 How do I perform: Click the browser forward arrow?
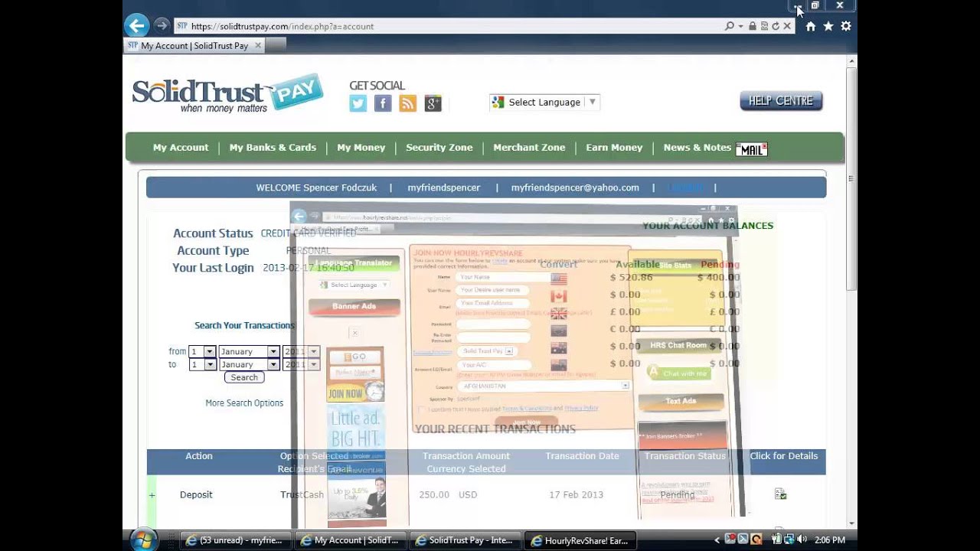[x=162, y=26]
